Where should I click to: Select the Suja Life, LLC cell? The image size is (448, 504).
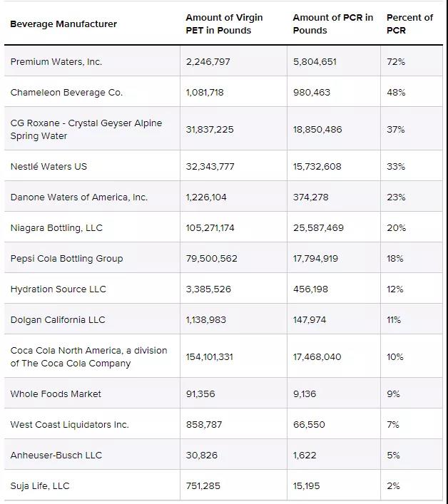pyautogui.click(x=40, y=486)
